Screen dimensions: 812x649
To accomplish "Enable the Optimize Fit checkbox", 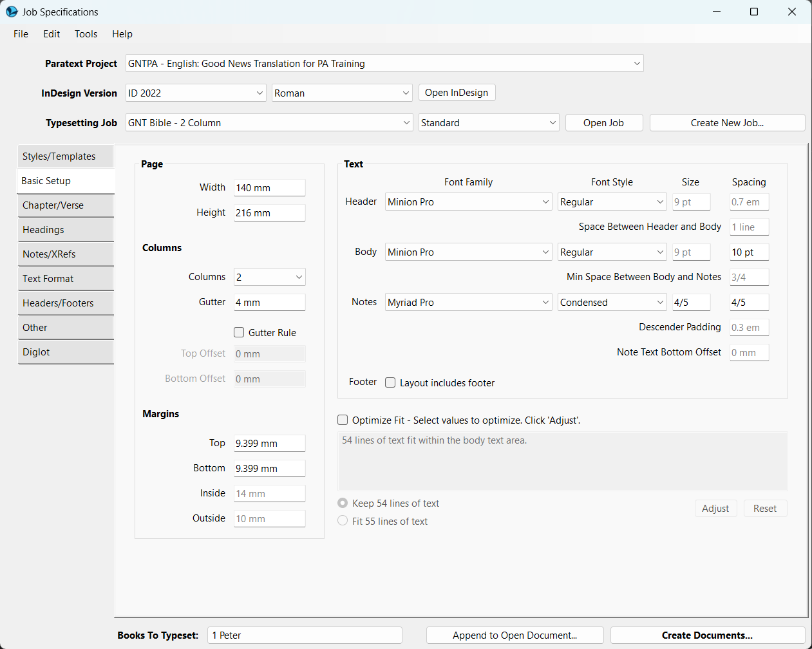I will [343, 420].
